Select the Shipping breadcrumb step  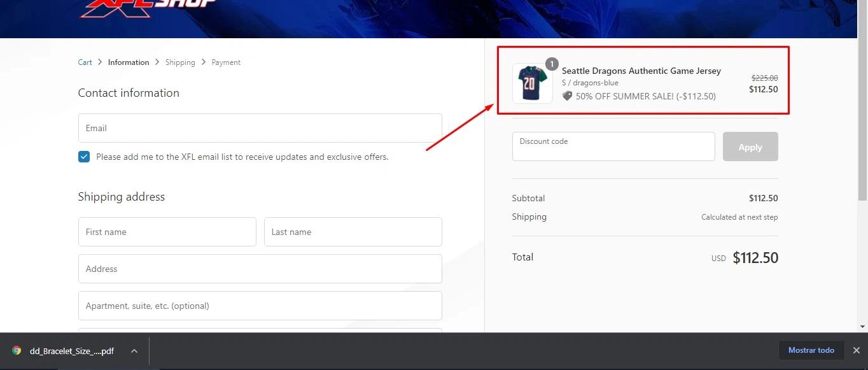pyautogui.click(x=180, y=62)
